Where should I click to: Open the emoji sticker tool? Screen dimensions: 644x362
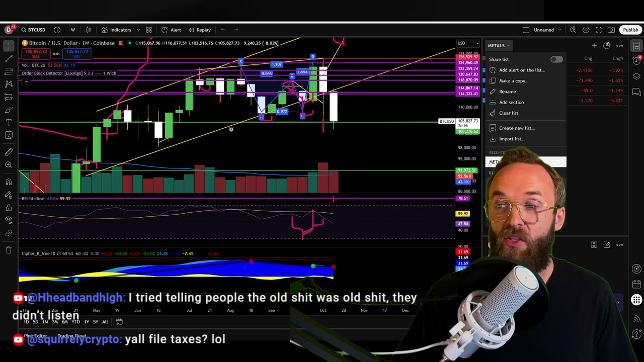9,135
